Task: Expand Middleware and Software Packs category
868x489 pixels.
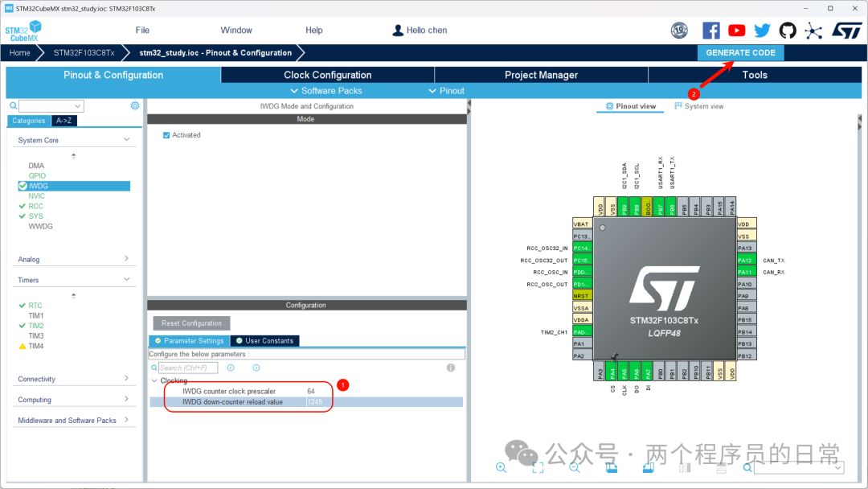Action: click(x=127, y=420)
